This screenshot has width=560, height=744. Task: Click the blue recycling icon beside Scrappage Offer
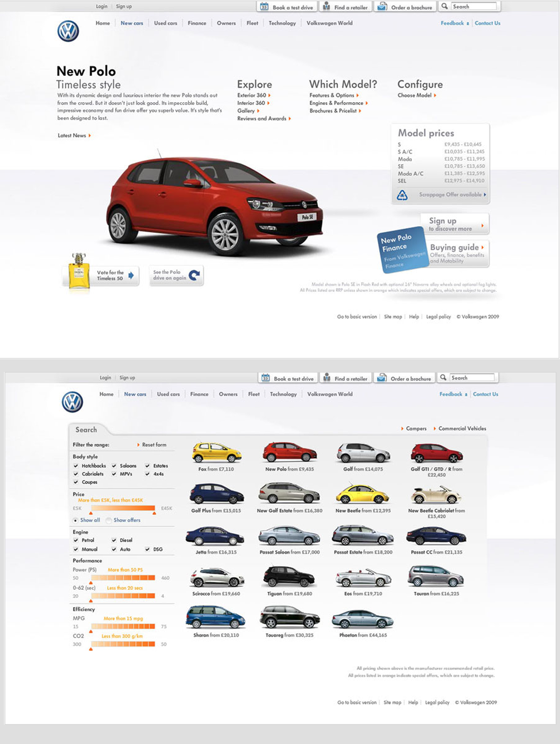click(x=402, y=195)
